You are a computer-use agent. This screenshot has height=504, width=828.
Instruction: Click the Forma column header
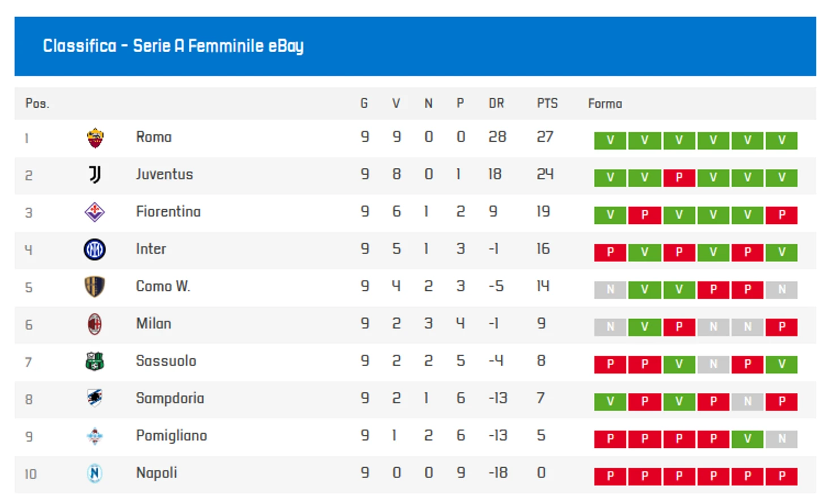click(x=605, y=104)
